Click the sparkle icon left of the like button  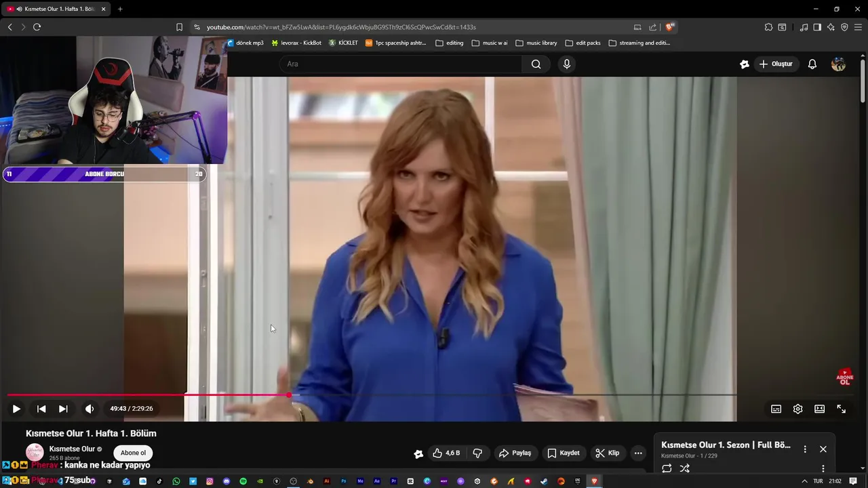click(x=418, y=453)
